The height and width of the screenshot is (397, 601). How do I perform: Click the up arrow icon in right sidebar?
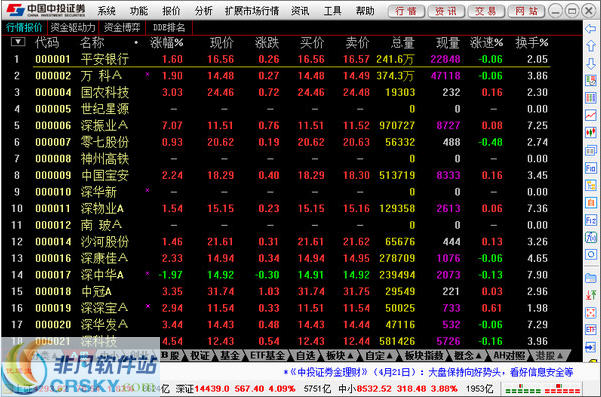(591, 46)
